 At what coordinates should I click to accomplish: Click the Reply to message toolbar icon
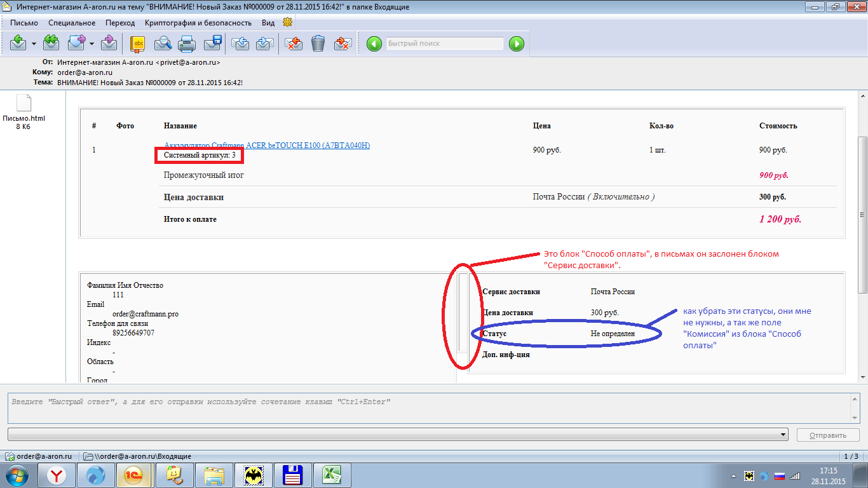(18, 43)
